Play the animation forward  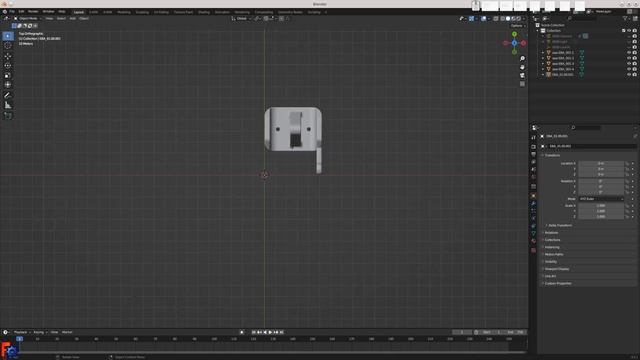(270, 332)
